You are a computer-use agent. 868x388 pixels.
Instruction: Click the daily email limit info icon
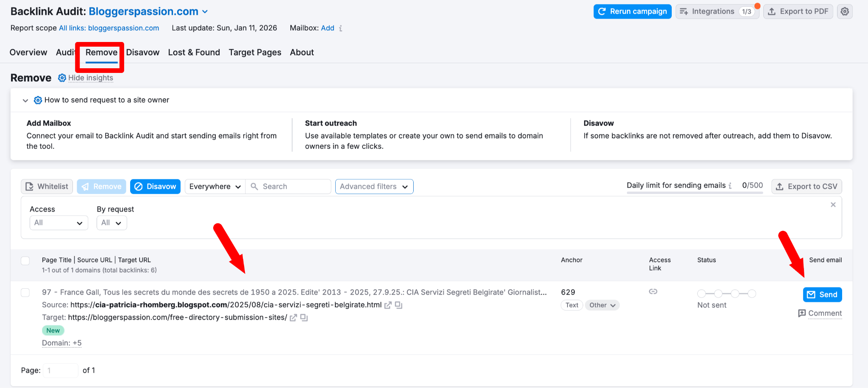point(730,186)
